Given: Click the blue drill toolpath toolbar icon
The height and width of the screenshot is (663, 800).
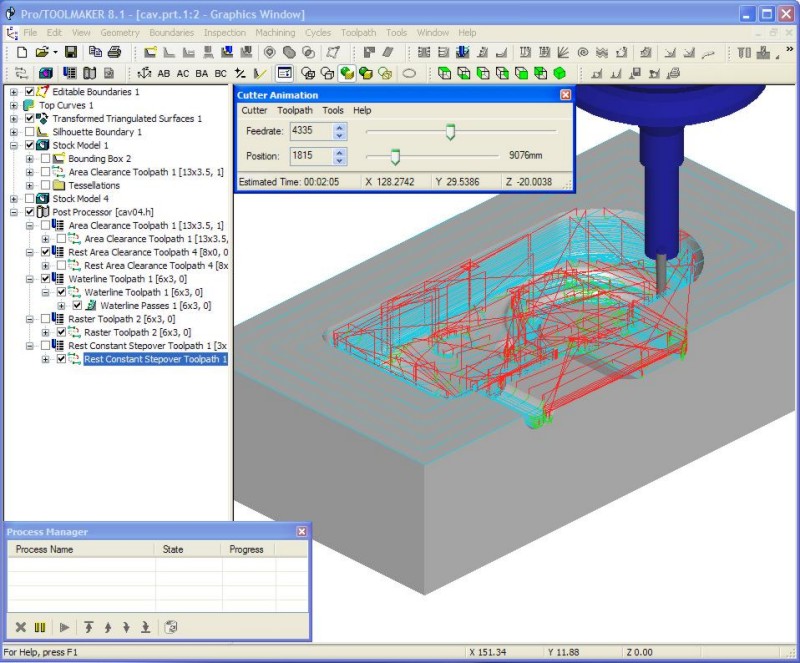Looking at the screenshot, I should 463,52.
